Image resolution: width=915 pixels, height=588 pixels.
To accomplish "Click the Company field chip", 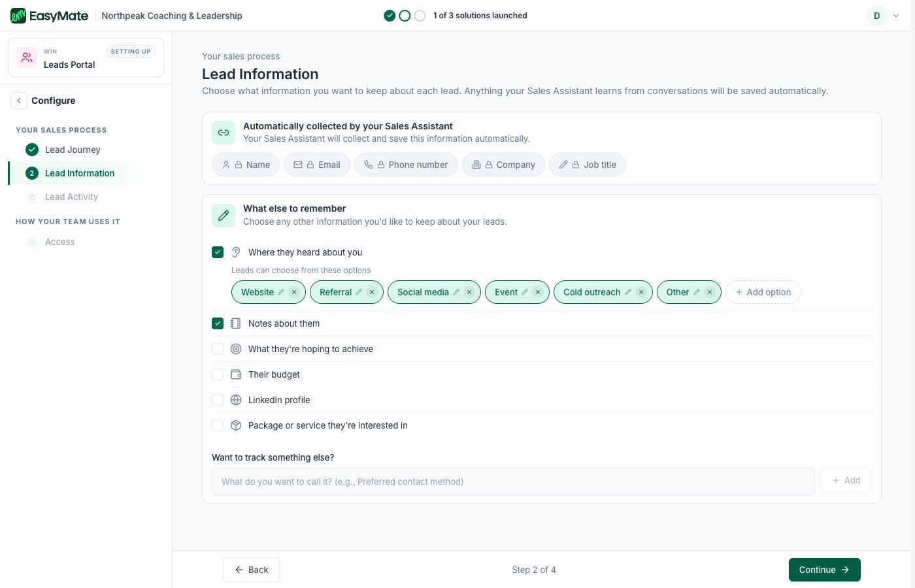I will [x=503, y=165].
